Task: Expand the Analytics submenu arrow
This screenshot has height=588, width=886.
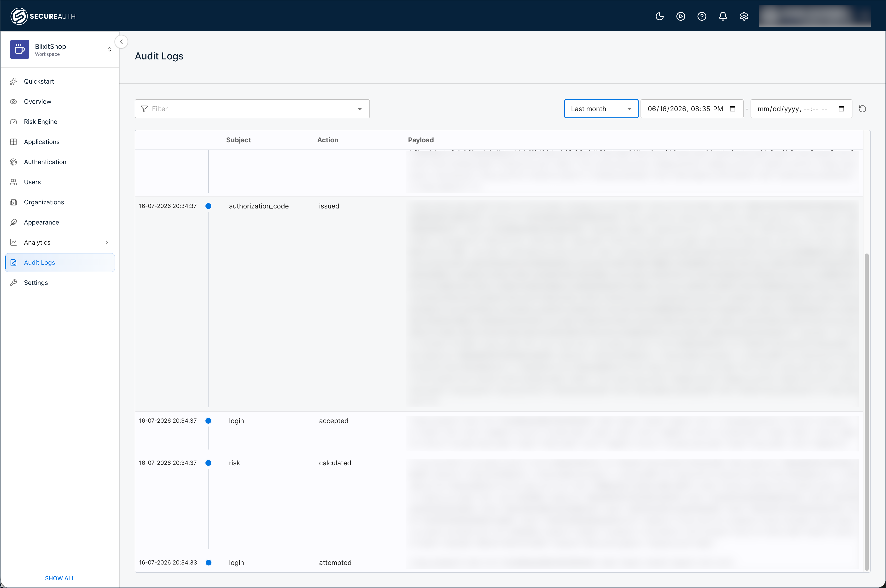Action: click(107, 242)
